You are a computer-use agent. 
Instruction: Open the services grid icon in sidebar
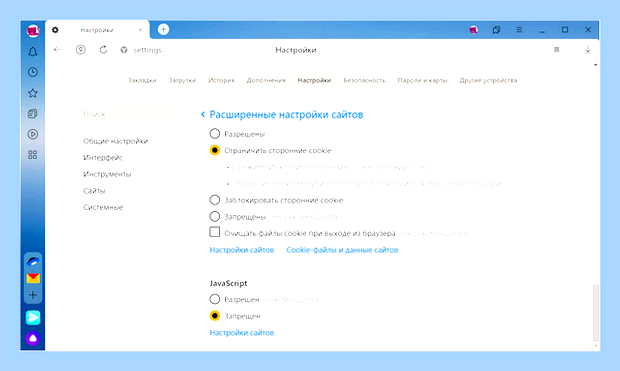click(x=33, y=155)
